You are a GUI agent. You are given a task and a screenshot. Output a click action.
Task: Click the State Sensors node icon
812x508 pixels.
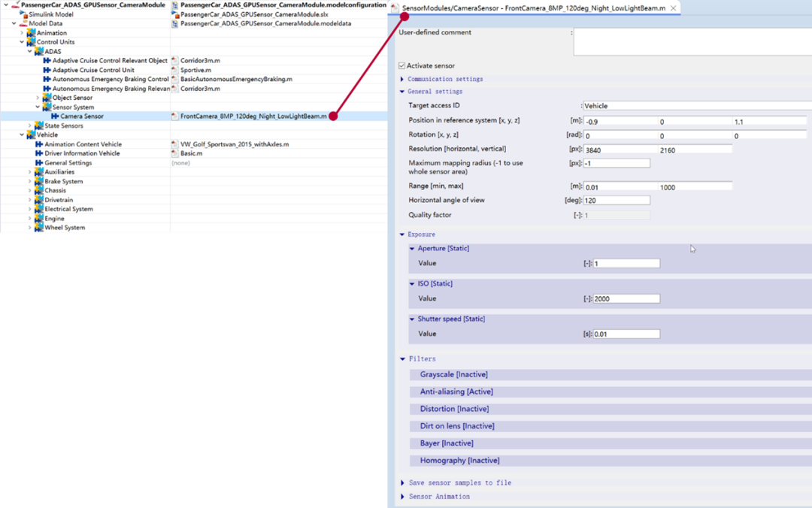39,125
